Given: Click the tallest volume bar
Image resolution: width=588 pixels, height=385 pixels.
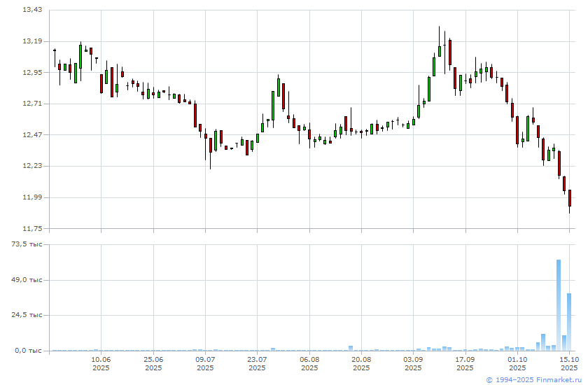Looking at the screenshot, I should (x=559, y=304).
